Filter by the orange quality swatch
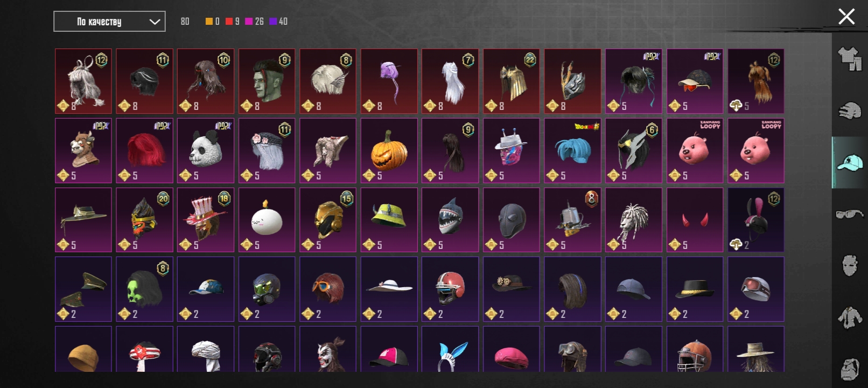The width and height of the screenshot is (868, 388). click(209, 22)
